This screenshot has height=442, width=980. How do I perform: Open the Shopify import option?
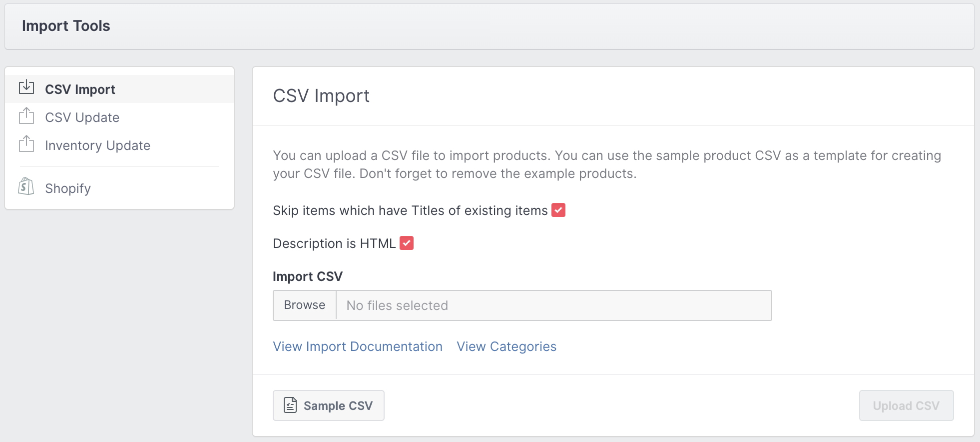tap(68, 188)
